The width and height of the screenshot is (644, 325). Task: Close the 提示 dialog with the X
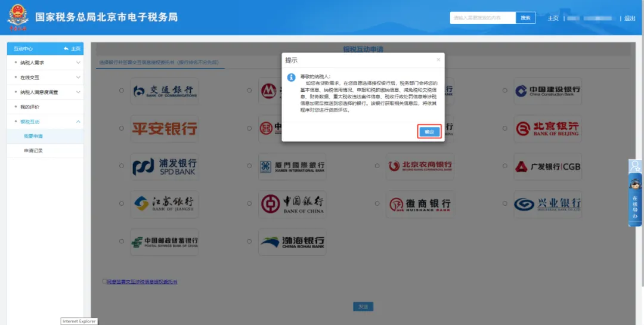pyautogui.click(x=438, y=60)
